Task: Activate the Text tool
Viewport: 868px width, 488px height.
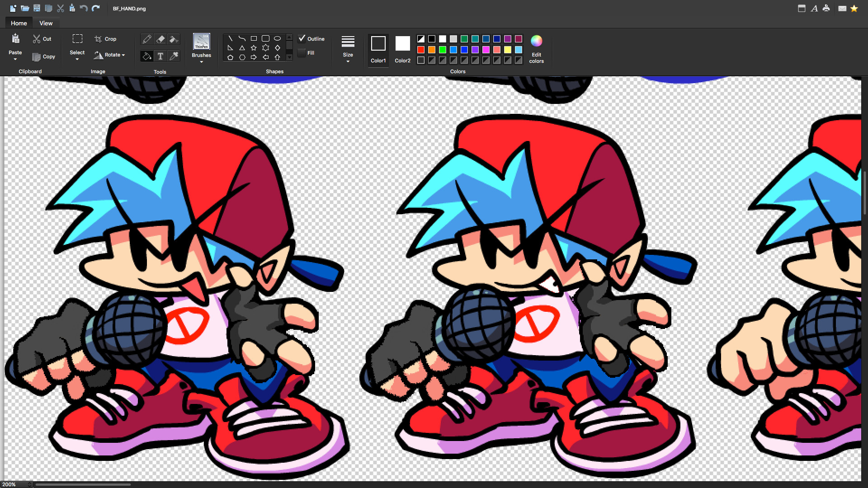Action: pyautogui.click(x=160, y=56)
